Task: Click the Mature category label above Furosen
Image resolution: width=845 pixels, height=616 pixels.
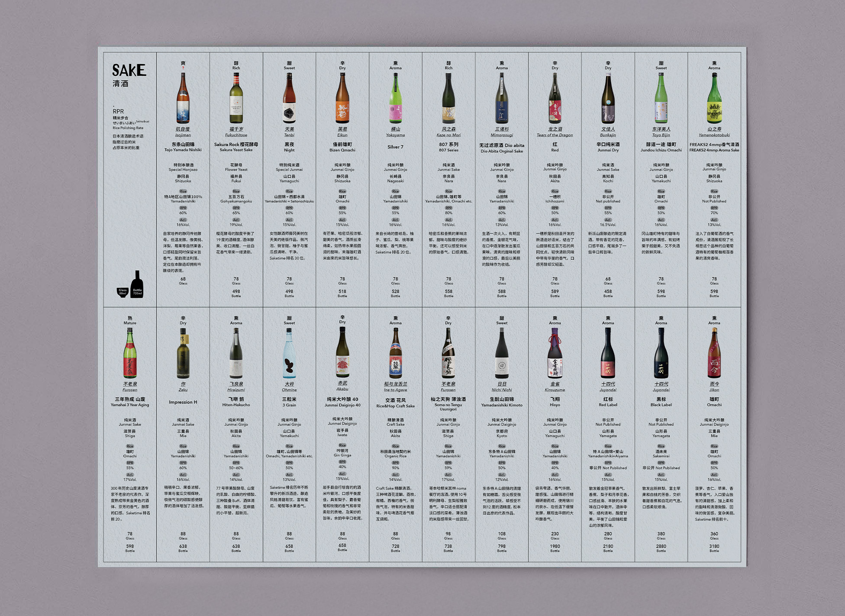Action: pyautogui.click(x=130, y=323)
